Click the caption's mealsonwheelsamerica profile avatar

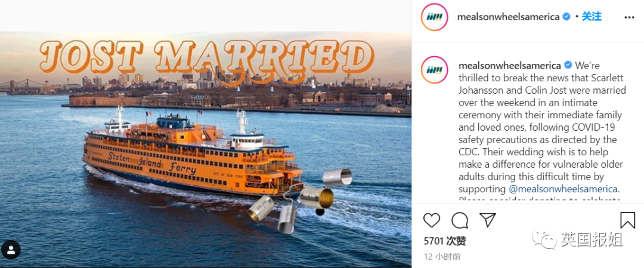(435, 69)
